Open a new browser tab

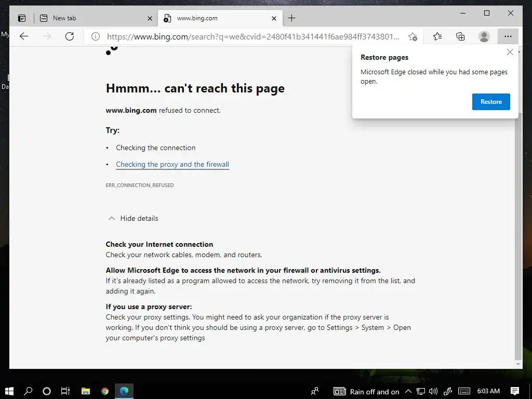tap(291, 18)
